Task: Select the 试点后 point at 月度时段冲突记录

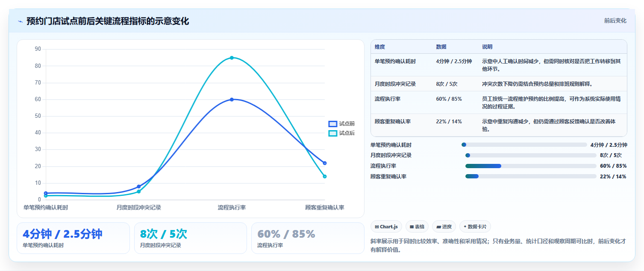Action: click(138, 192)
